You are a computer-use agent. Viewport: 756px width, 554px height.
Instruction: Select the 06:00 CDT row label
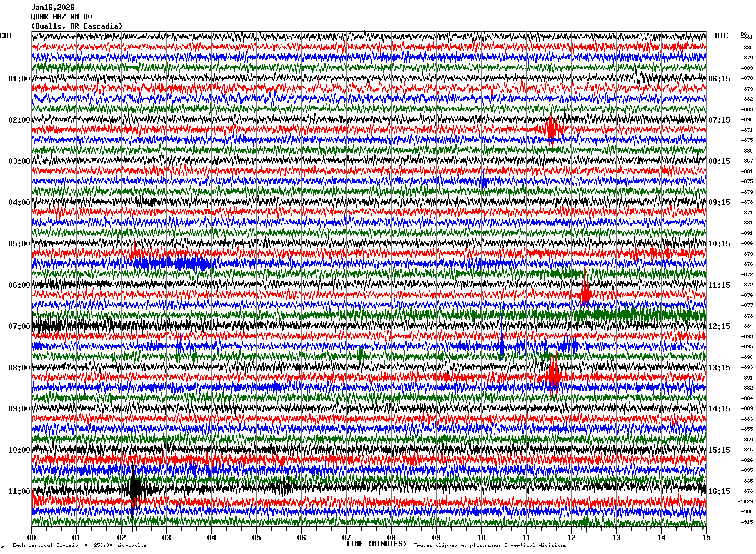tap(19, 285)
